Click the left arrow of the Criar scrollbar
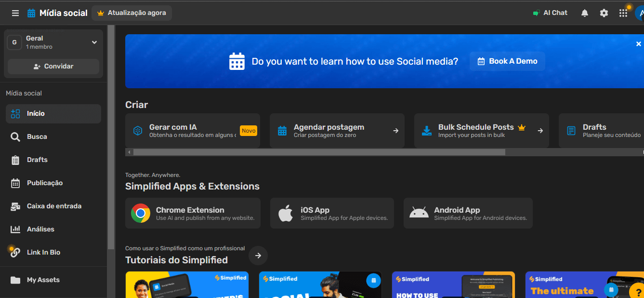Image resolution: width=644 pixels, height=298 pixels. coord(129,152)
